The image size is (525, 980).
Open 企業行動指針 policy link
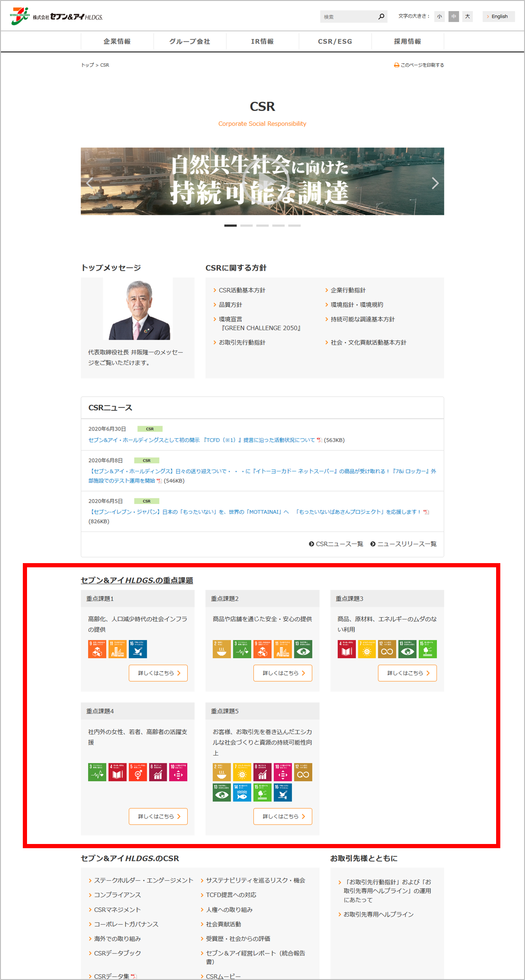click(348, 290)
